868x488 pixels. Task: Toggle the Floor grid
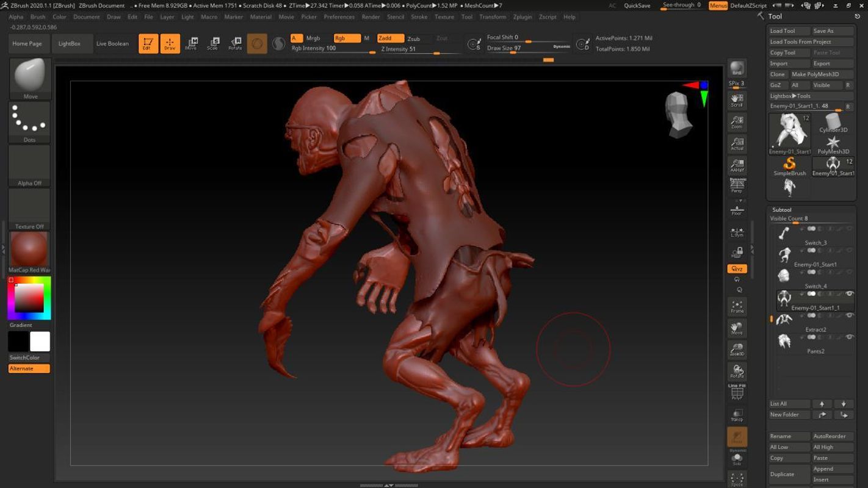pos(737,210)
